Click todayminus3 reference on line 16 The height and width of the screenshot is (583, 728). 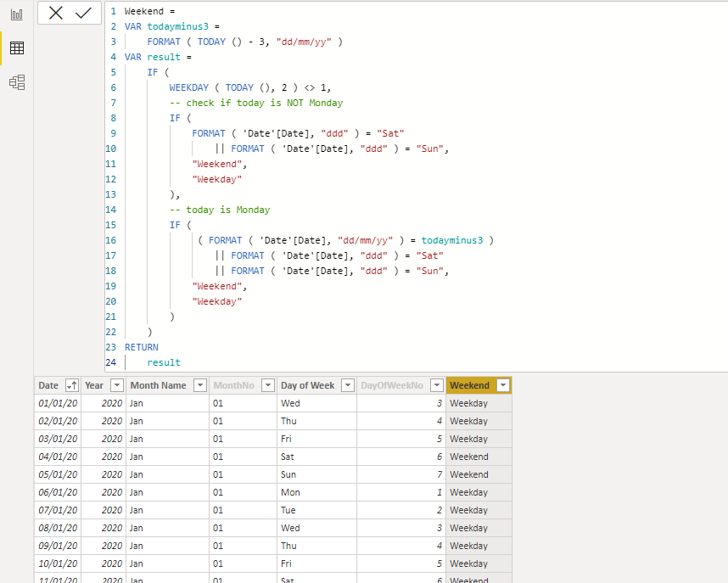coord(452,240)
